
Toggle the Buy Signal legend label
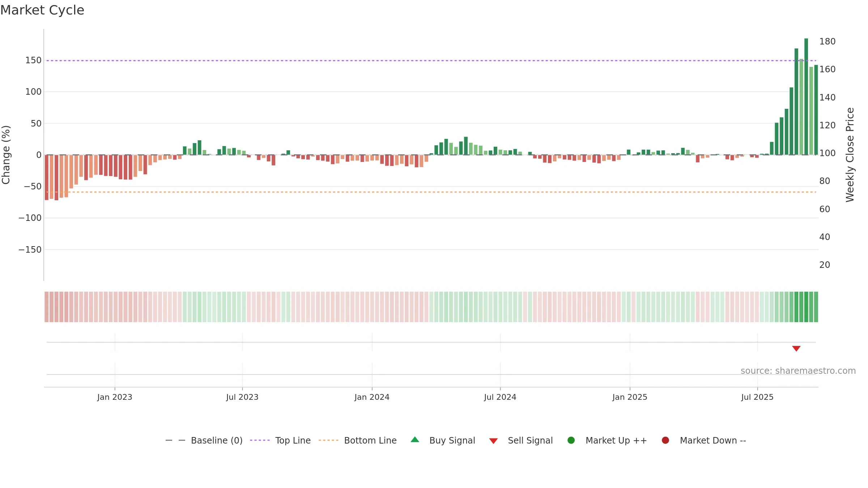click(x=452, y=441)
